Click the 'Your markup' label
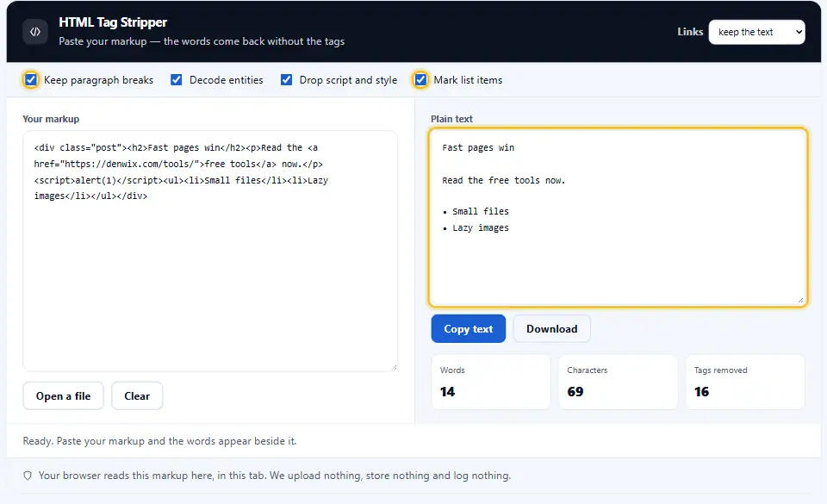Screen dimensions: 827x504 pos(51,119)
